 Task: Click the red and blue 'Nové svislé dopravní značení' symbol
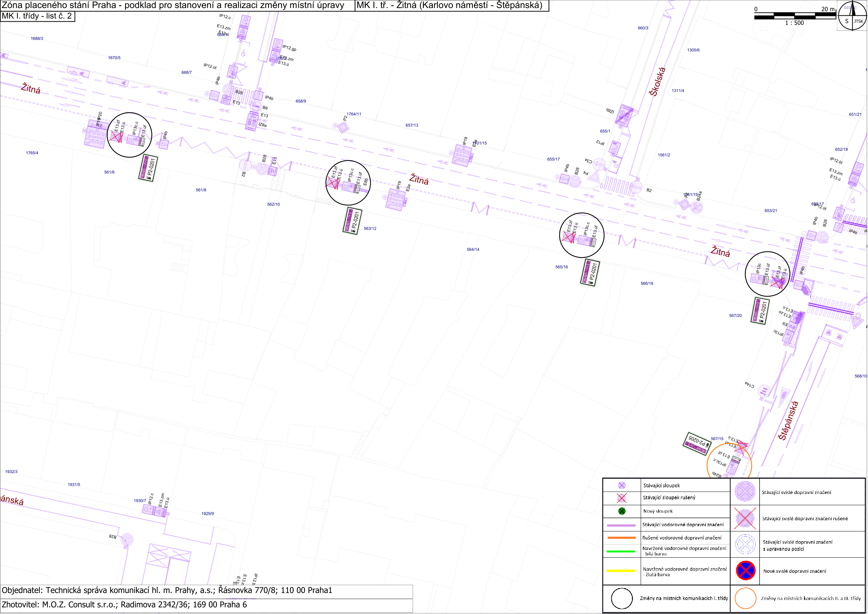point(745,571)
